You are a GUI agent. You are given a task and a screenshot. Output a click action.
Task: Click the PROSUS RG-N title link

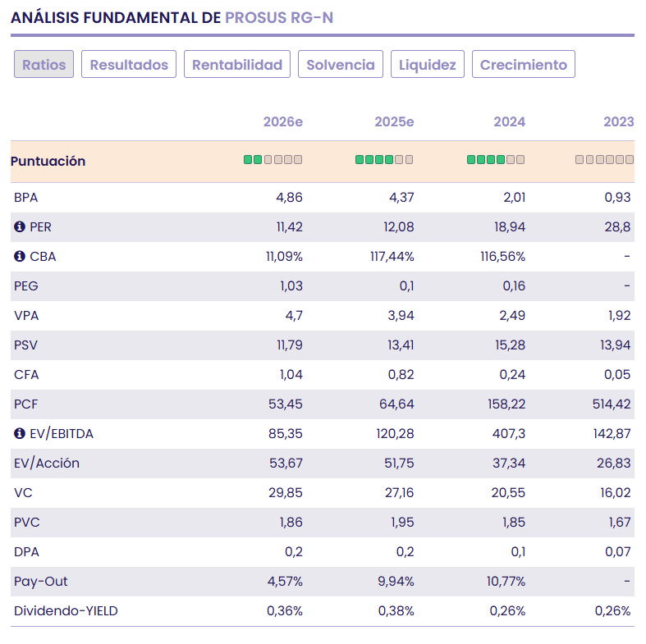click(279, 17)
